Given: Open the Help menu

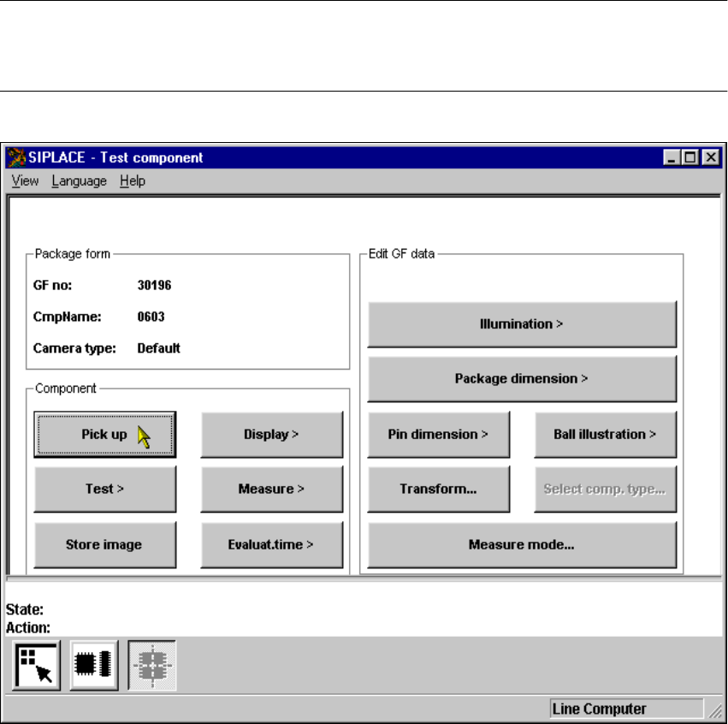Looking at the screenshot, I should click(x=132, y=181).
